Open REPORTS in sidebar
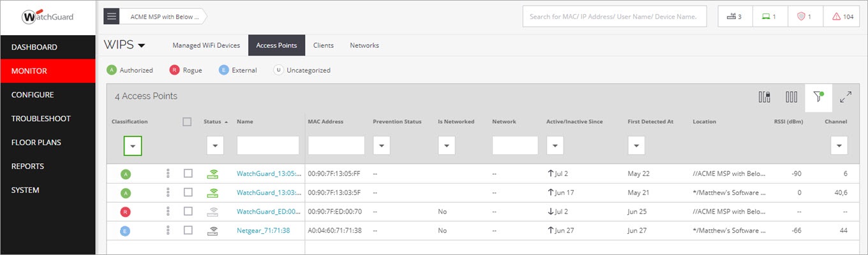This screenshot has width=868, height=255. click(x=48, y=166)
